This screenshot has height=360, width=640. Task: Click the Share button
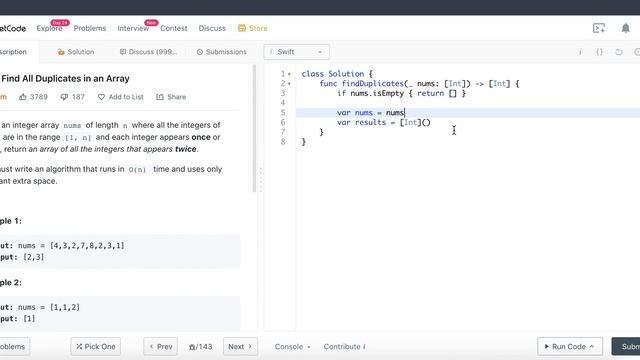[171, 97]
